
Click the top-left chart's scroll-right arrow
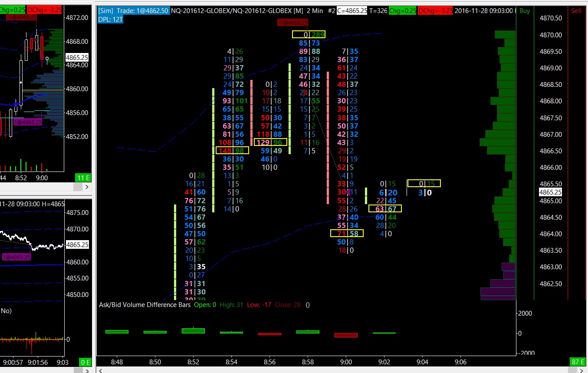coord(87,187)
